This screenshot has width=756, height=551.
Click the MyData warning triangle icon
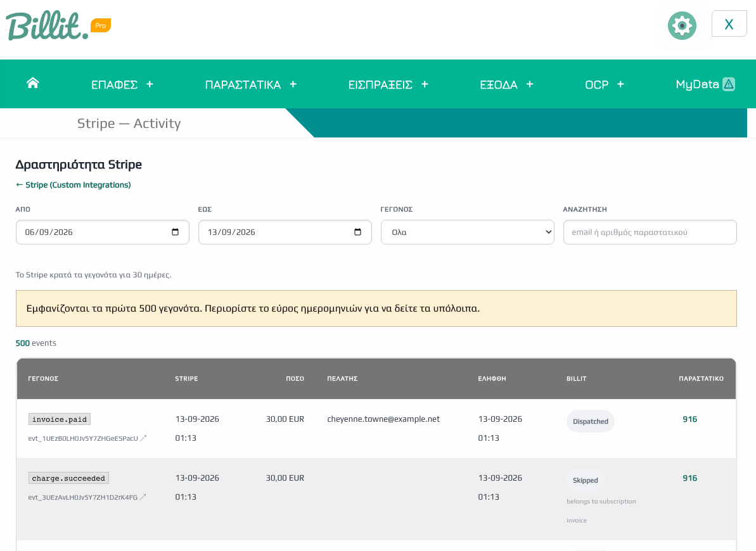tap(729, 84)
